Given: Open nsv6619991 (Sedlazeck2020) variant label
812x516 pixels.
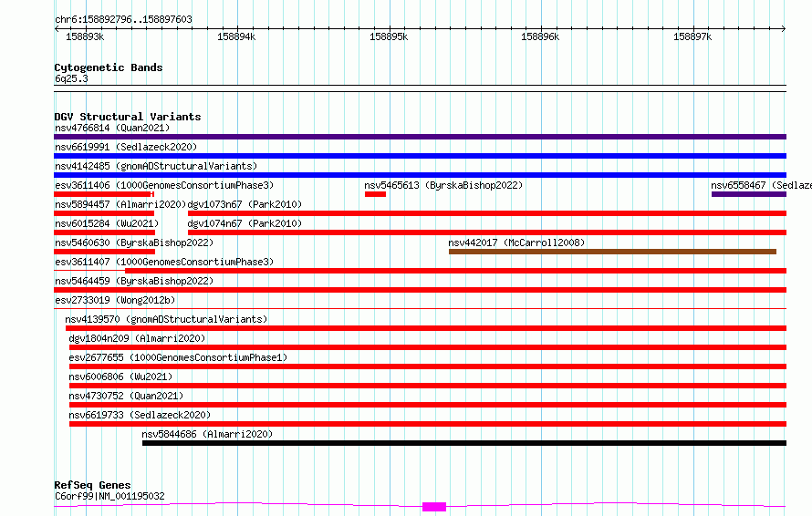Looking at the screenshot, I should (126, 147).
